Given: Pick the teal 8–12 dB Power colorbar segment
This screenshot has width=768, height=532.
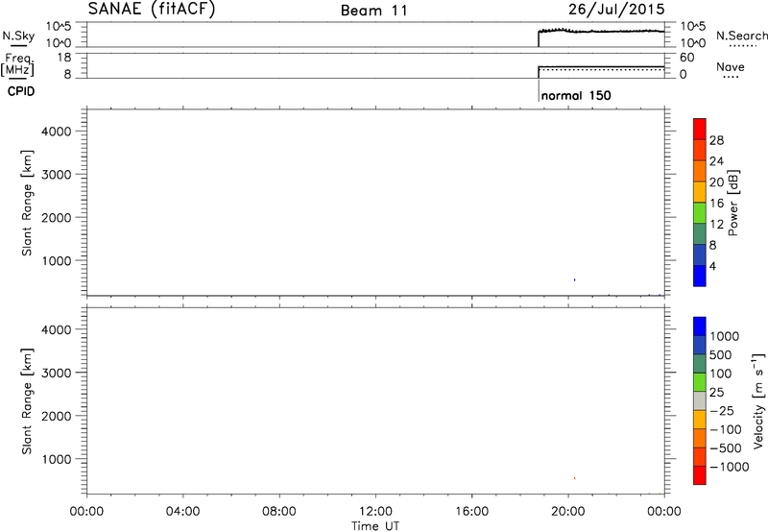Looking at the screenshot, I should point(700,233).
